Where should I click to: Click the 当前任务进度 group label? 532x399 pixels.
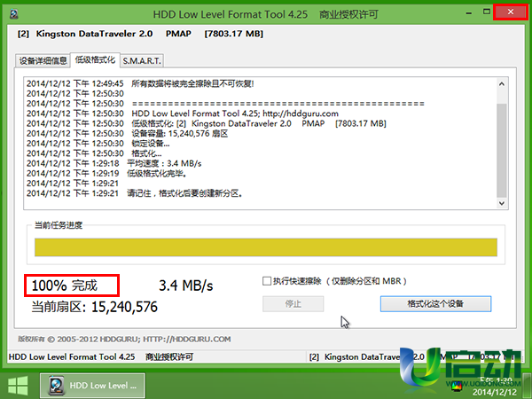[59, 225]
